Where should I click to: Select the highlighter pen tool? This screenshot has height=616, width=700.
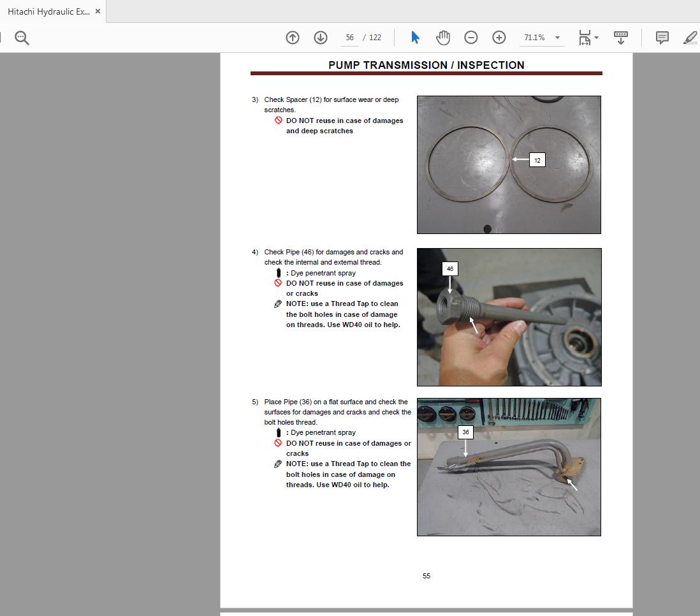tap(690, 38)
